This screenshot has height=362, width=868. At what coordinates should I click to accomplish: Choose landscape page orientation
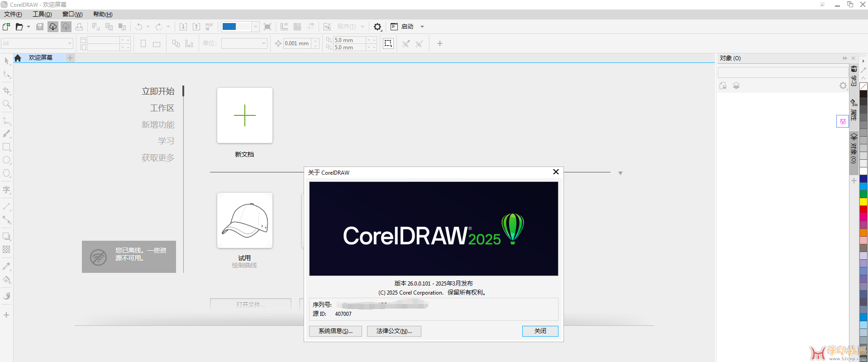[157, 44]
